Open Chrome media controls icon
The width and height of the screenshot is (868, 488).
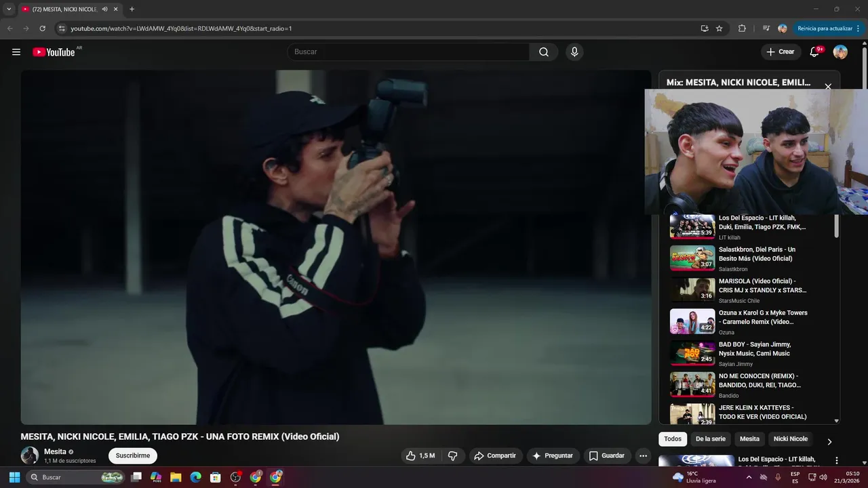click(x=766, y=28)
